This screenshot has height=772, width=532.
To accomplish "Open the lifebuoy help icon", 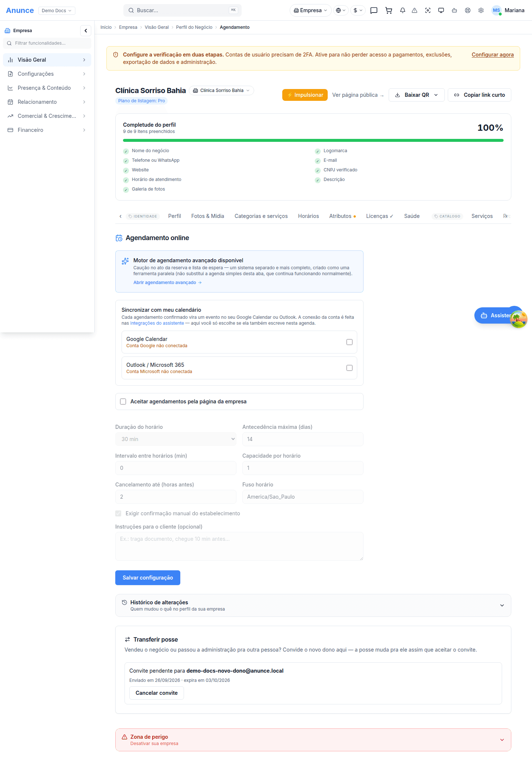I will click(x=468, y=10).
